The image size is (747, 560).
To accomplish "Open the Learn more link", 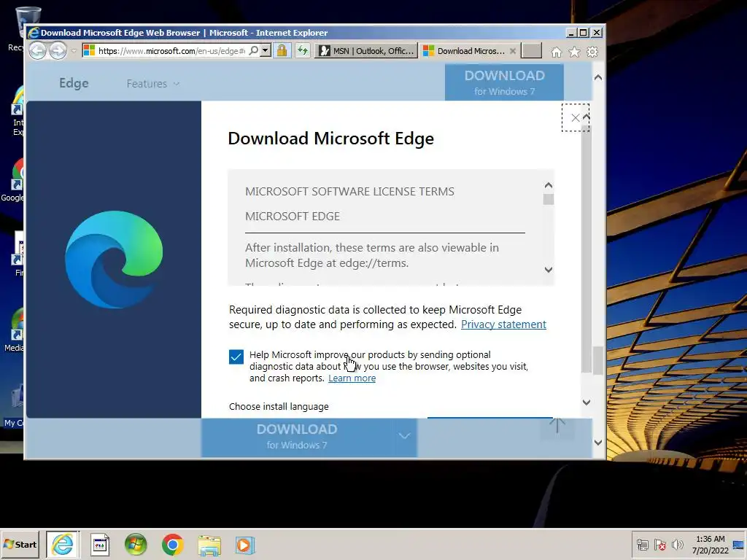I will pyautogui.click(x=352, y=378).
